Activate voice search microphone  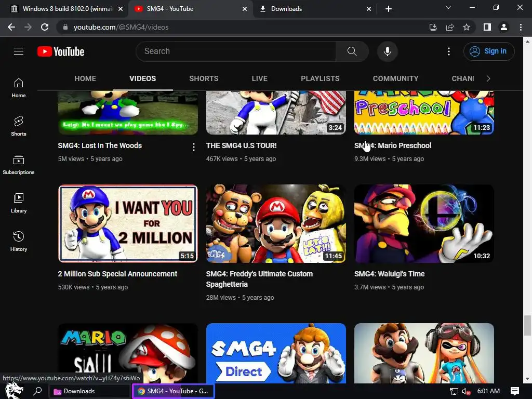(x=387, y=51)
